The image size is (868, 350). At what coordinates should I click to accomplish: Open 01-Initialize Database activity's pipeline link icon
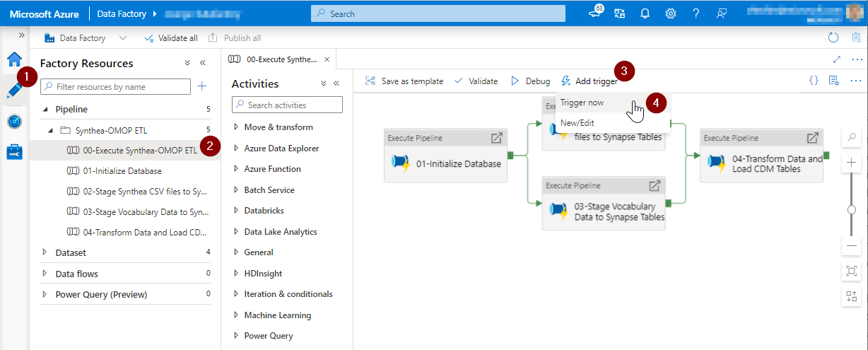pyautogui.click(x=497, y=138)
